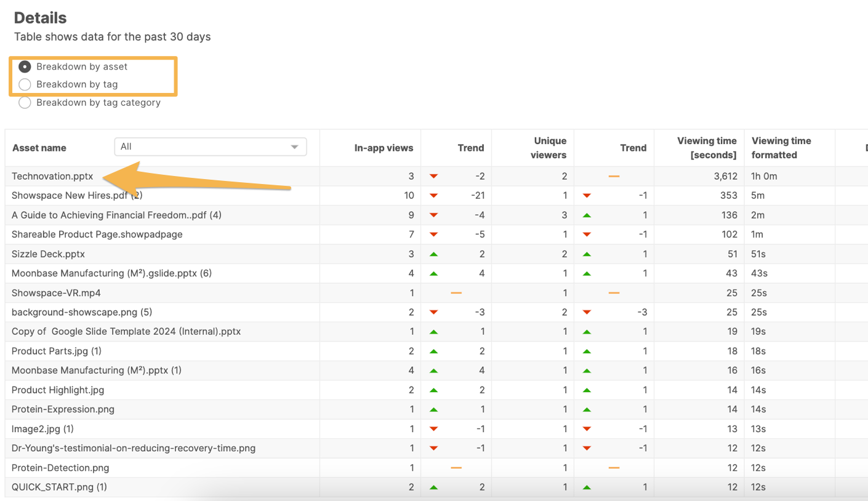This screenshot has height=501, width=868.
Task: Click unique viewers trend dash for Protein-Detection.png
Action: point(614,468)
